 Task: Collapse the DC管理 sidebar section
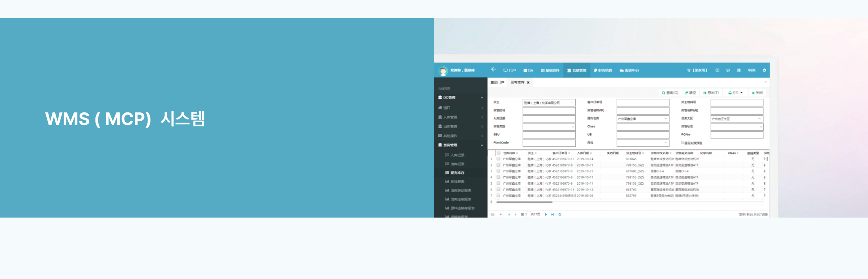click(482, 98)
